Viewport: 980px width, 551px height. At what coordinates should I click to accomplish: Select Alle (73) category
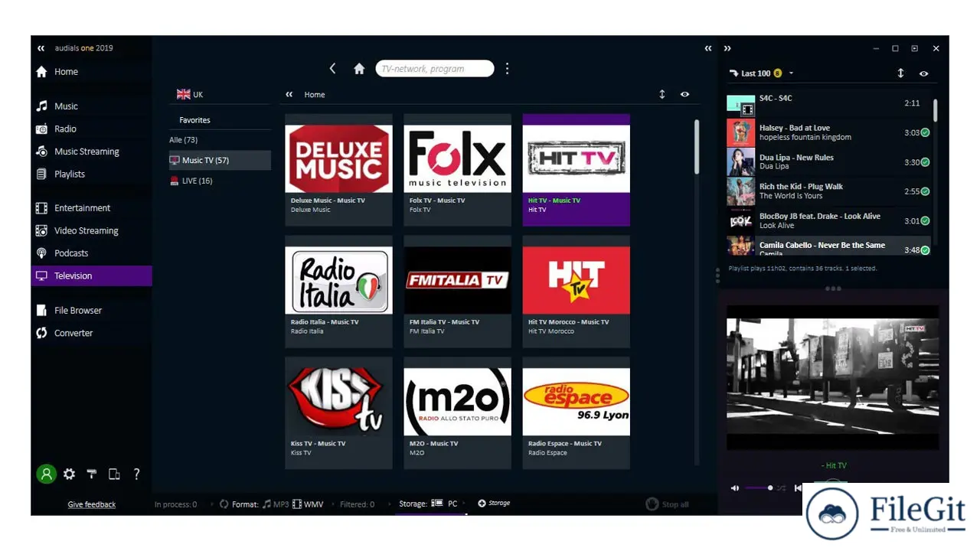[x=184, y=140]
